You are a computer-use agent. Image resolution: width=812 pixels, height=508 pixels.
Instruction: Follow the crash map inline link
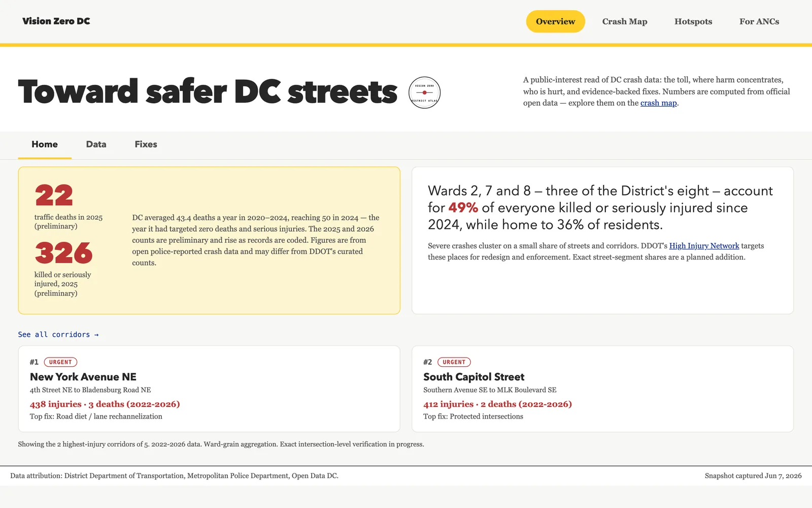click(x=658, y=103)
